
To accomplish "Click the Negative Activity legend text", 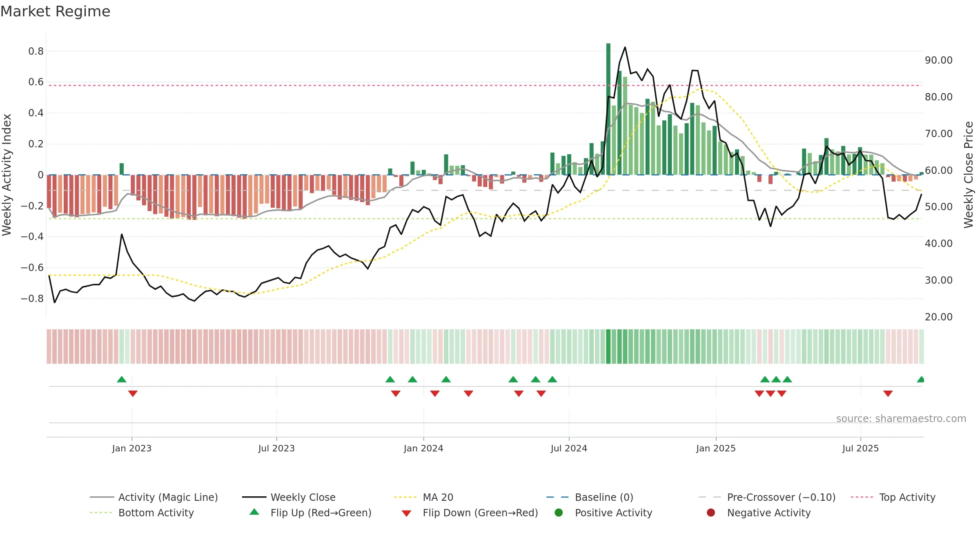I will [x=769, y=513].
